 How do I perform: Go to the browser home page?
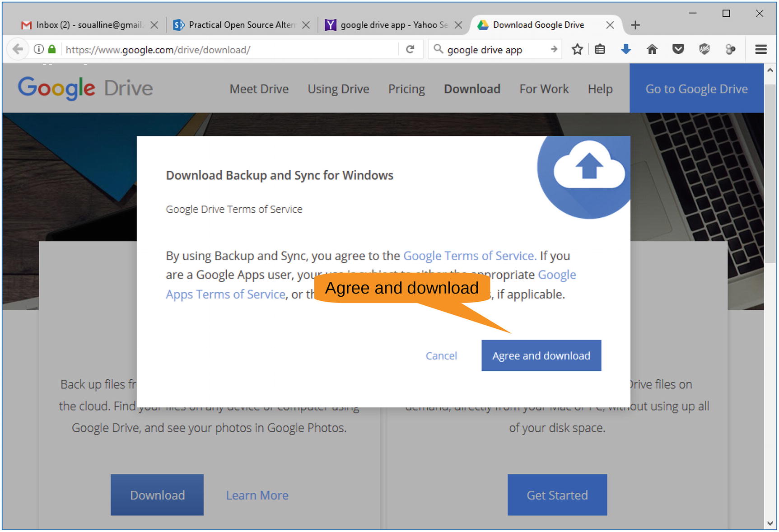pyautogui.click(x=652, y=49)
